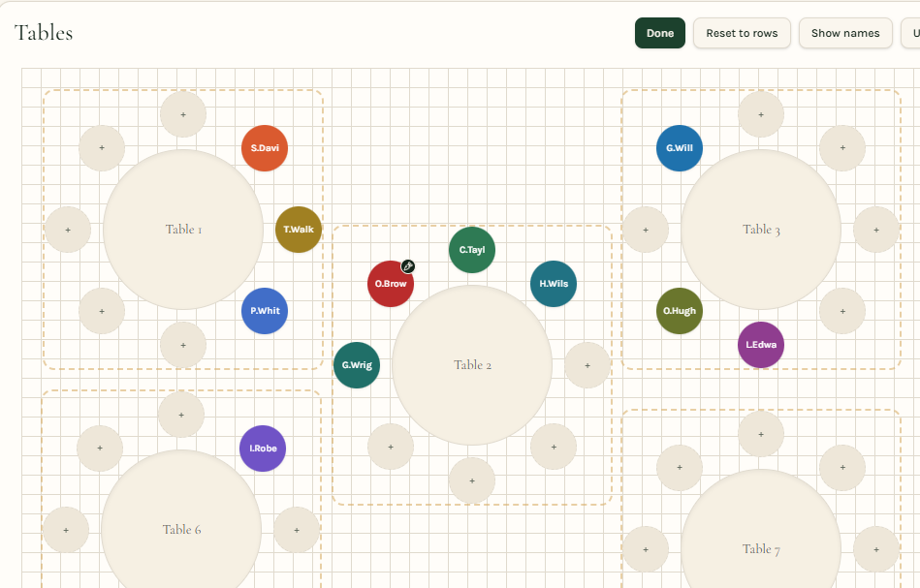Viewport: 920px width, 588px height.
Task: Click the plus seat directly right of Table 3
Action: [876, 230]
